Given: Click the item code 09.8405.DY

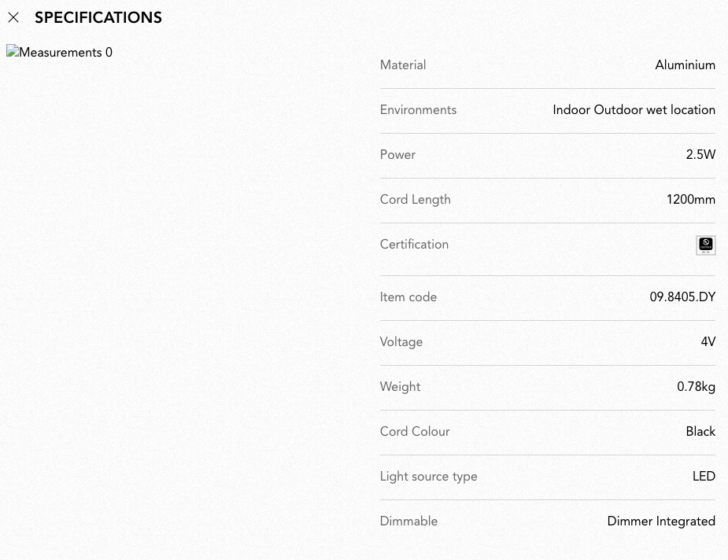Looking at the screenshot, I should [682, 297].
